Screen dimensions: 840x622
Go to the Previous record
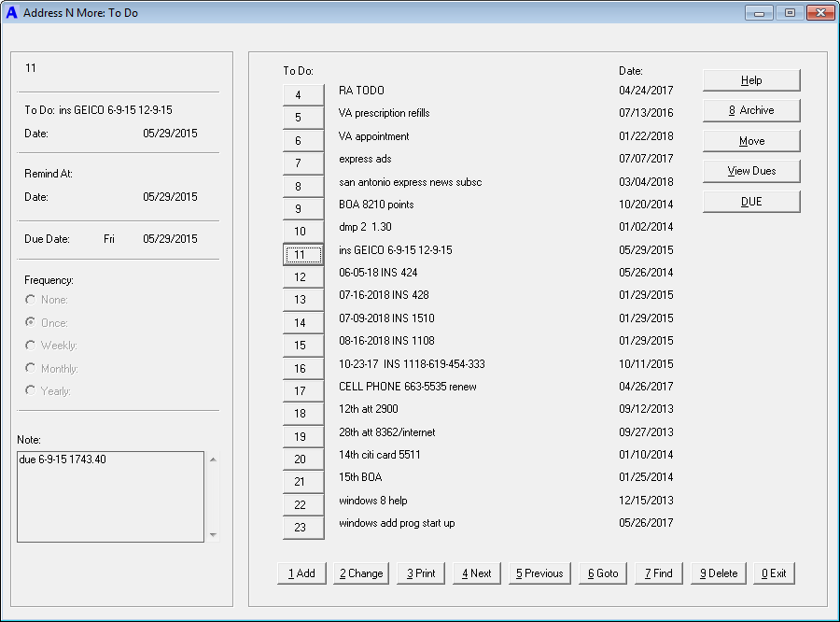539,573
